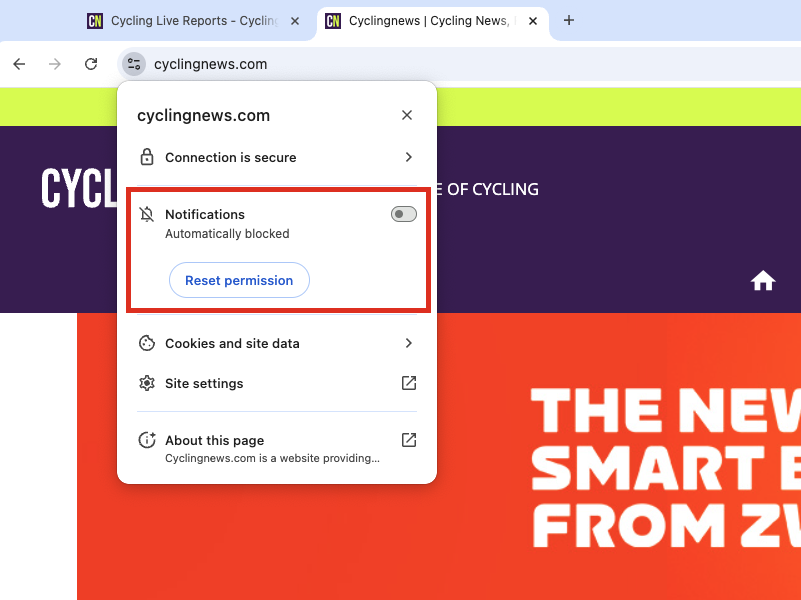
Task: Click the home icon on Cyclingnews page
Action: (x=763, y=280)
